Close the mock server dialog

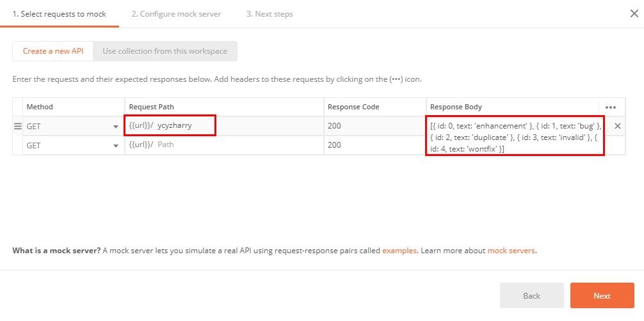(634, 13)
